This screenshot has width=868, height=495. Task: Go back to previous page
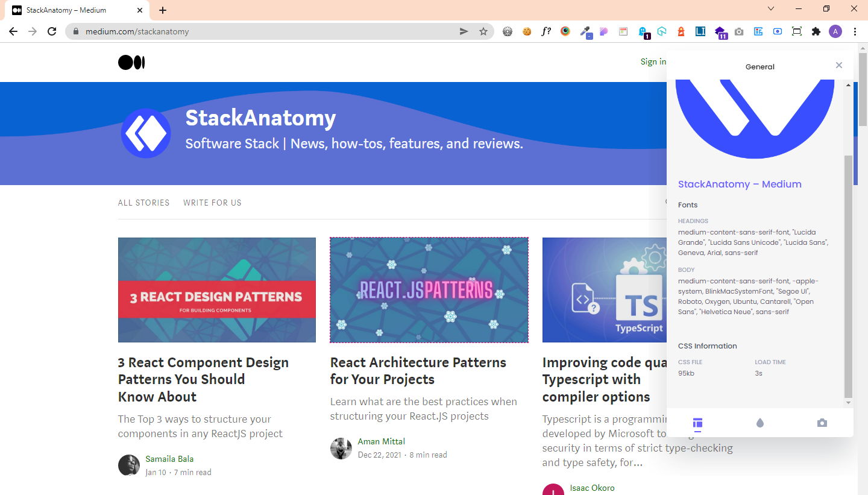(x=13, y=31)
